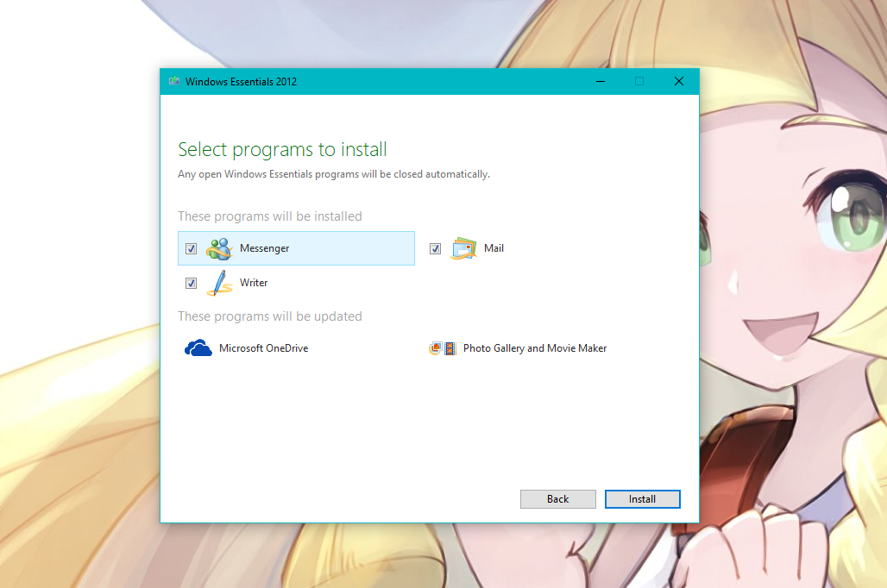Click 'These programs will be installed' text

point(270,216)
